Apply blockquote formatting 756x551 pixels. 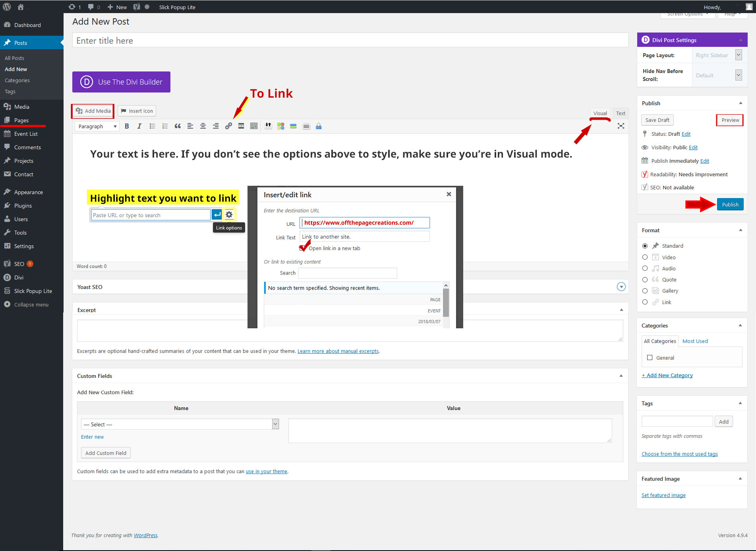[178, 126]
